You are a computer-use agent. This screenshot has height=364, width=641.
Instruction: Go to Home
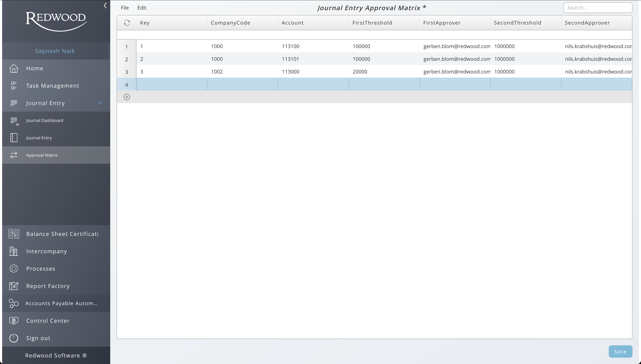[56, 68]
